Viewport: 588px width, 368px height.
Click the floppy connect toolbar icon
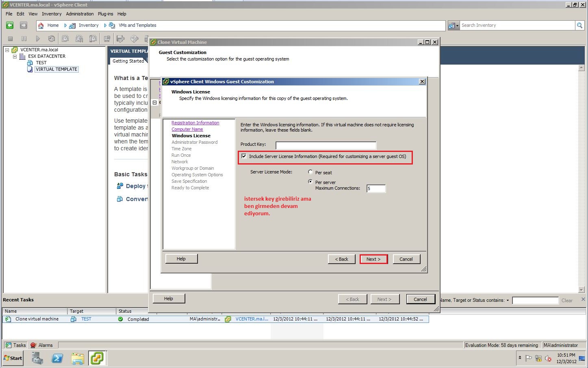(x=120, y=39)
